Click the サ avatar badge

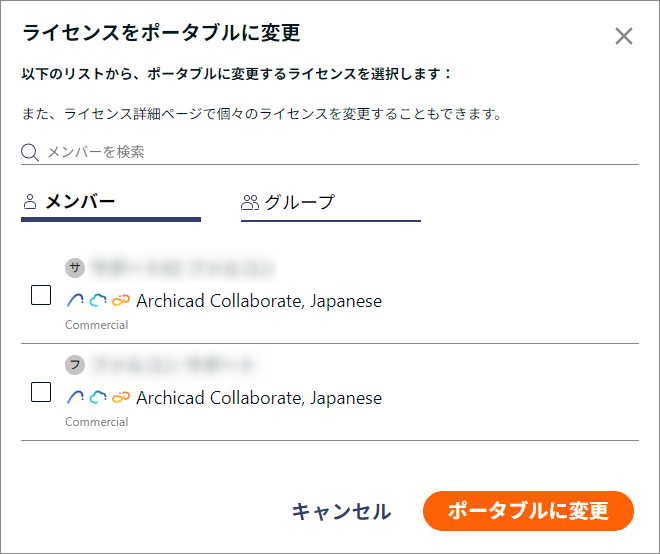point(75,268)
